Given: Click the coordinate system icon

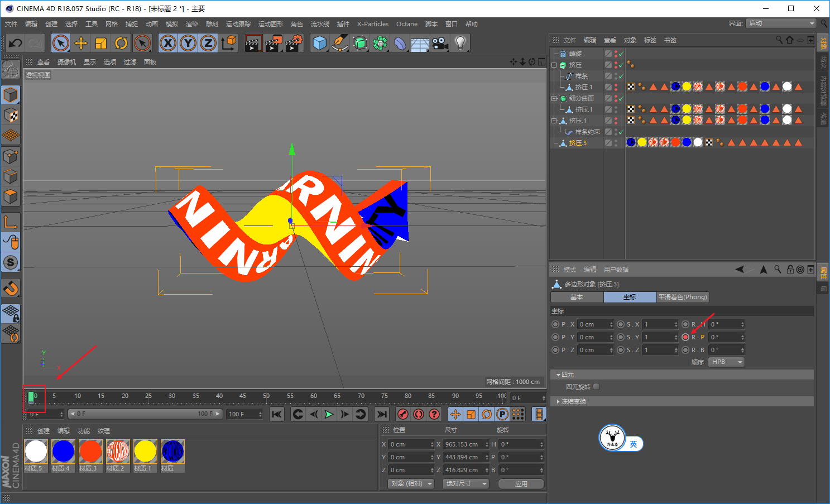Looking at the screenshot, I should coord(228,43).
